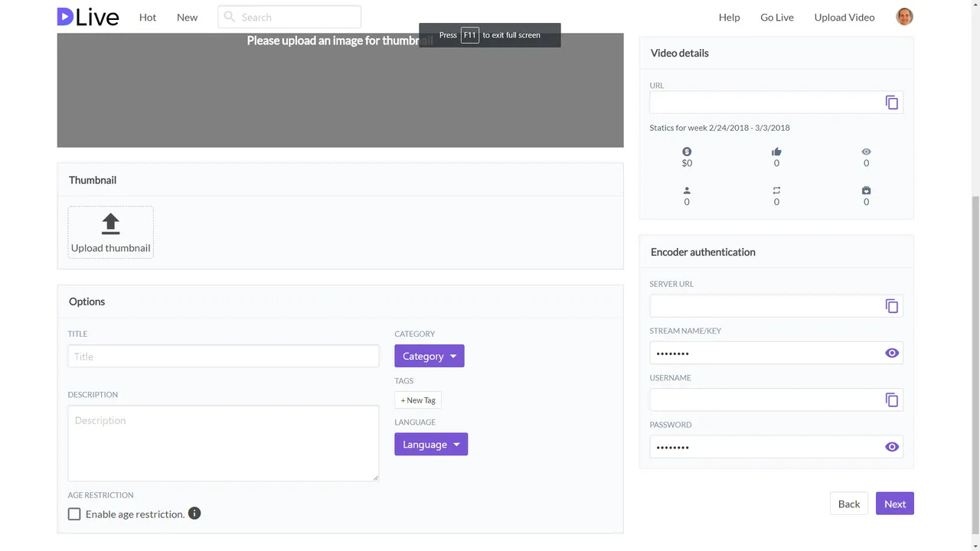
Task: Click the gift box statistic icon
Action: click(x=866, y=191)
